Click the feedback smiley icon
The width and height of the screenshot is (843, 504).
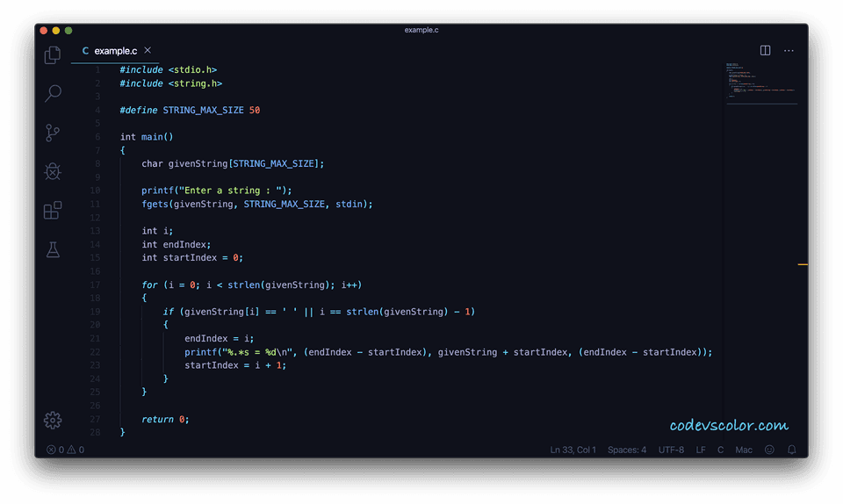pyautogui.click(x=769, y=450)
